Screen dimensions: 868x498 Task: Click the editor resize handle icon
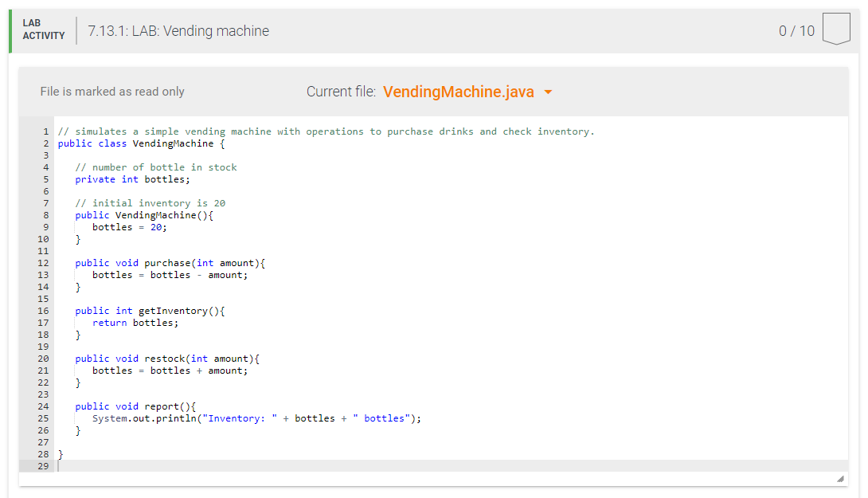tap(840, 479)
